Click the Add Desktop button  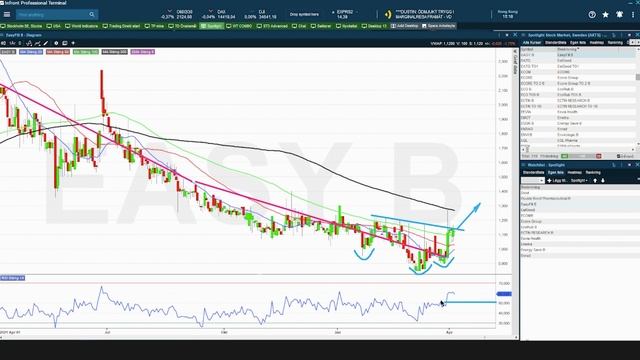click(x=404, y=26)
